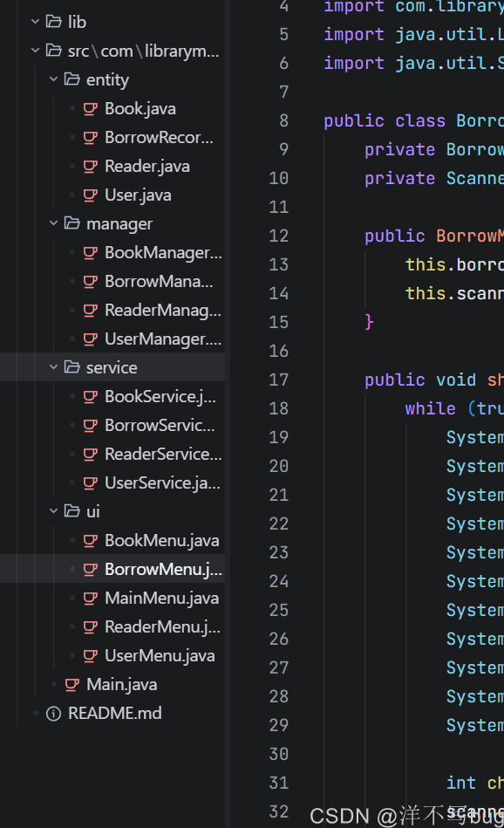Select BorrowMenu.j... file name
Viewport: 504px width, 828px height.
pos(164,569)
